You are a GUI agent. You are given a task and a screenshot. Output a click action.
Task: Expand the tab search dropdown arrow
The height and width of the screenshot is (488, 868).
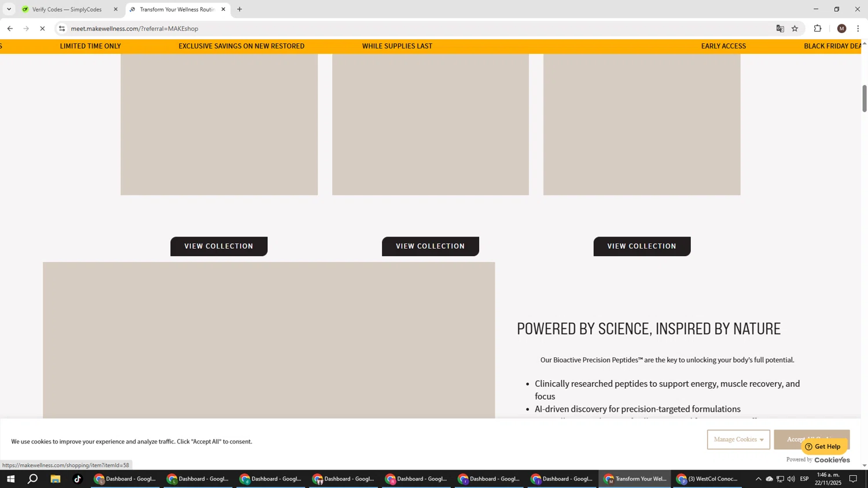[9, 9]
